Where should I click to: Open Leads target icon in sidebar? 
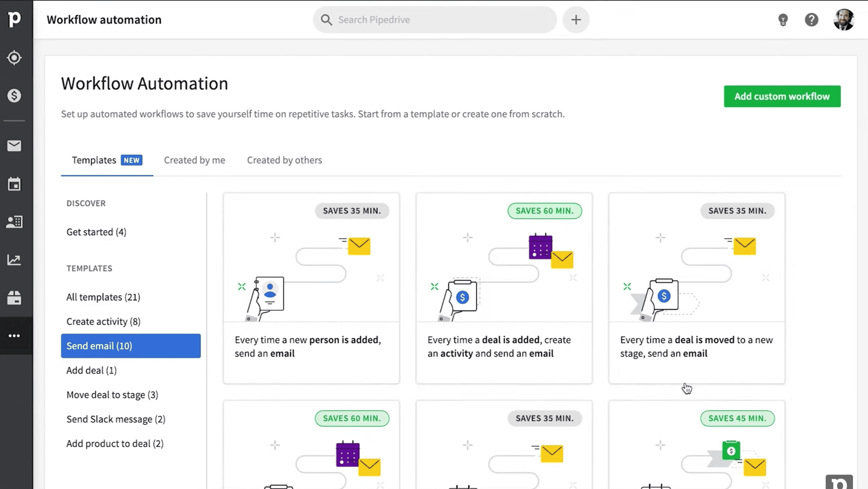pyautogui.click(x=14, y=58)
